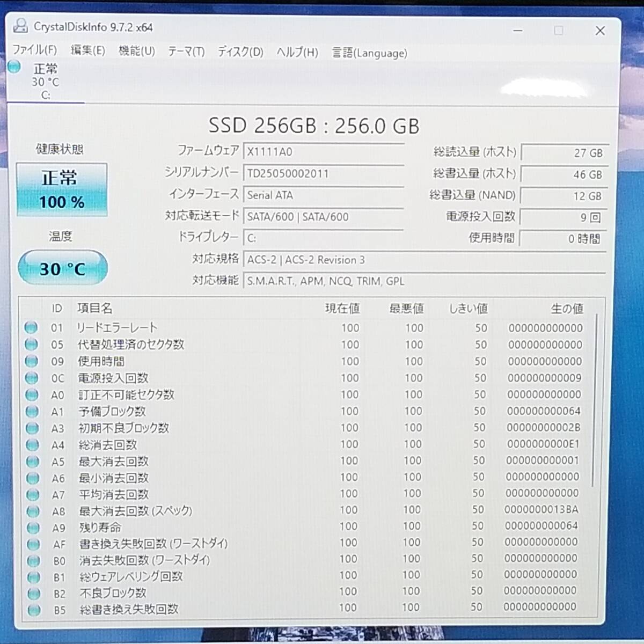Click the SSD 256GB : 256.0 GB title
The width and height of the screenshot is (644, 644).
point(314,126)
